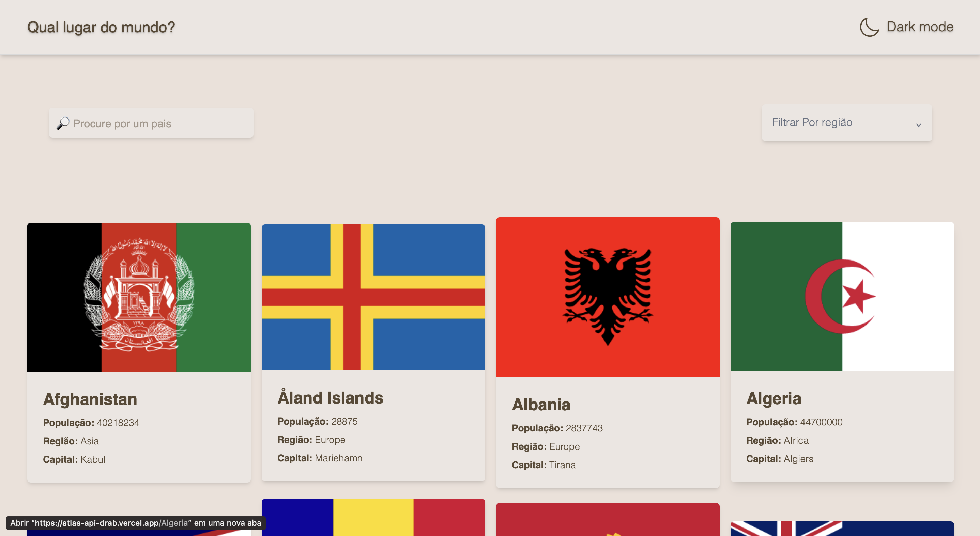
Task: Click the "Qual lugar do mundo?" header title
Action: (x=101, y=27)
